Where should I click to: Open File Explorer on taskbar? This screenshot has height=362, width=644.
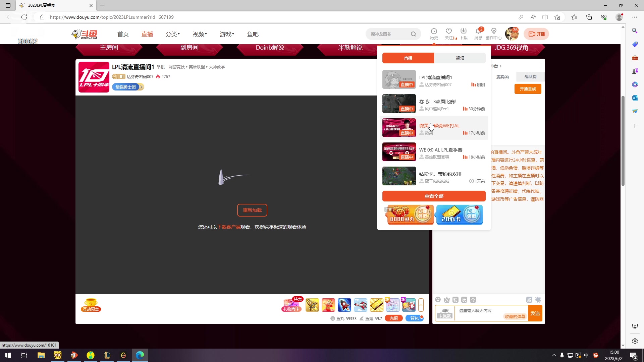(x=41, y=355)
